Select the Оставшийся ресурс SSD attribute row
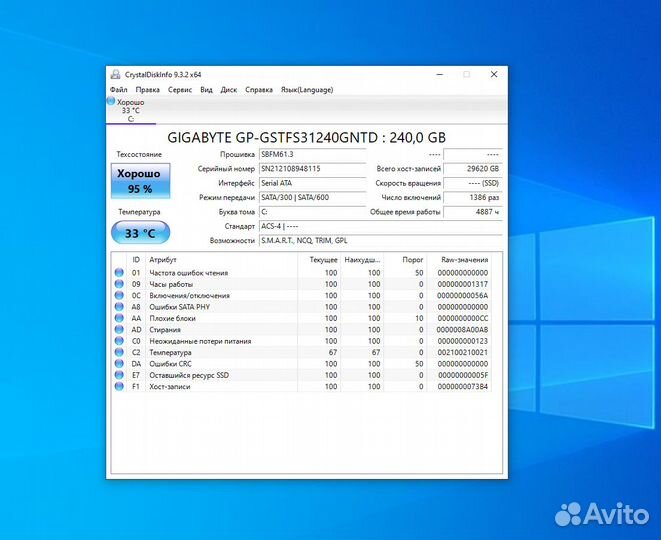661x540 pixels. point(220,375)
